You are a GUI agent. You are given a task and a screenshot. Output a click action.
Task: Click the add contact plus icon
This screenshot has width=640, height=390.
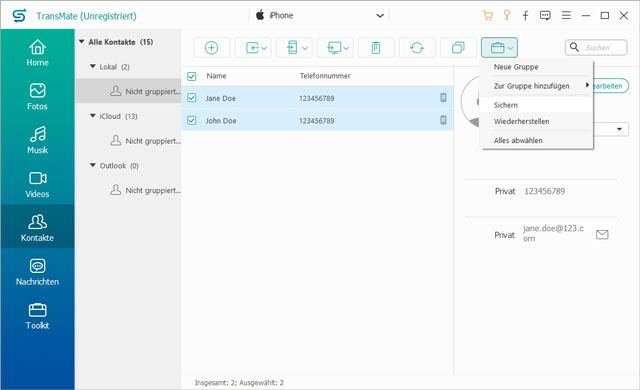point(211,48)
